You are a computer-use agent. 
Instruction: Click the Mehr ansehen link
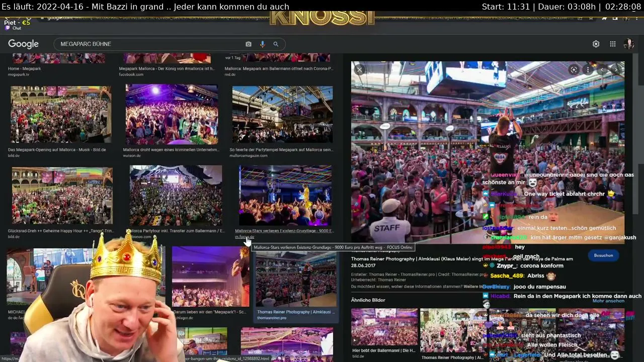608,301
